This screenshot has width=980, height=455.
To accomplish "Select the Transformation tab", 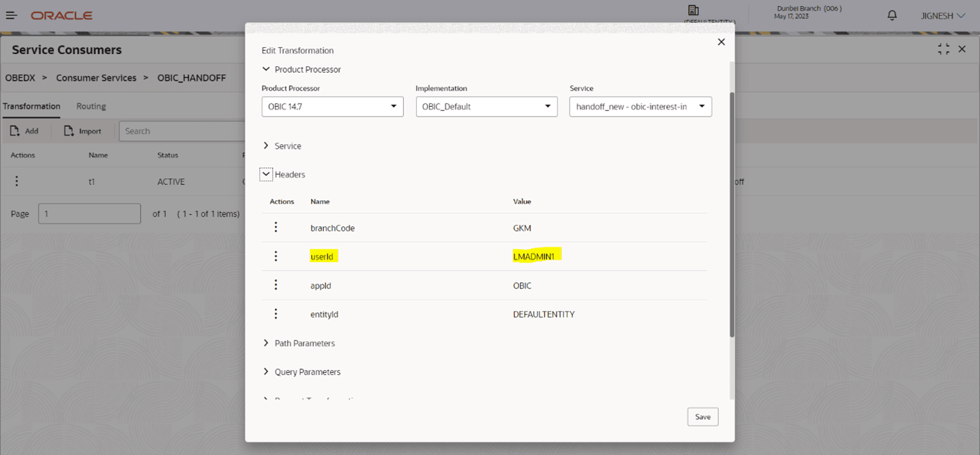I will [x=32, y=106].
